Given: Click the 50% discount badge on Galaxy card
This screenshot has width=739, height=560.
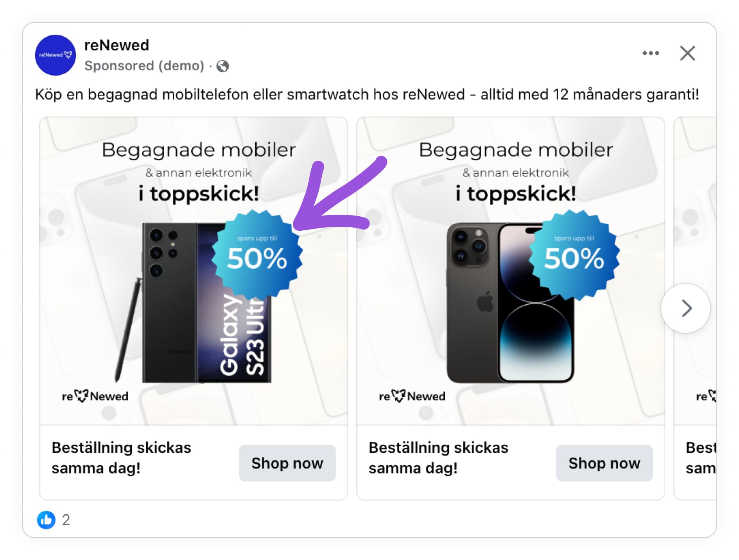Looking at the screenshot, I should [x=257, y=255].
